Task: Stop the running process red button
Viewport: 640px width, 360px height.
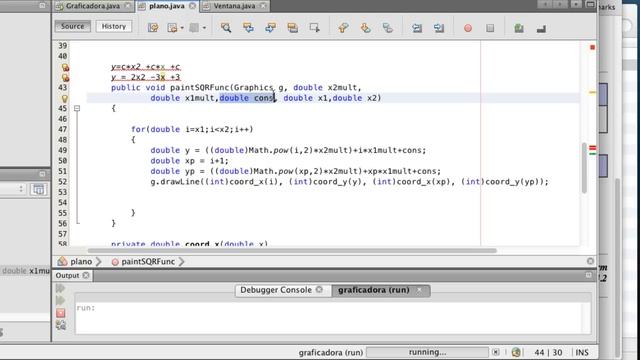Action: pos(61,313)
